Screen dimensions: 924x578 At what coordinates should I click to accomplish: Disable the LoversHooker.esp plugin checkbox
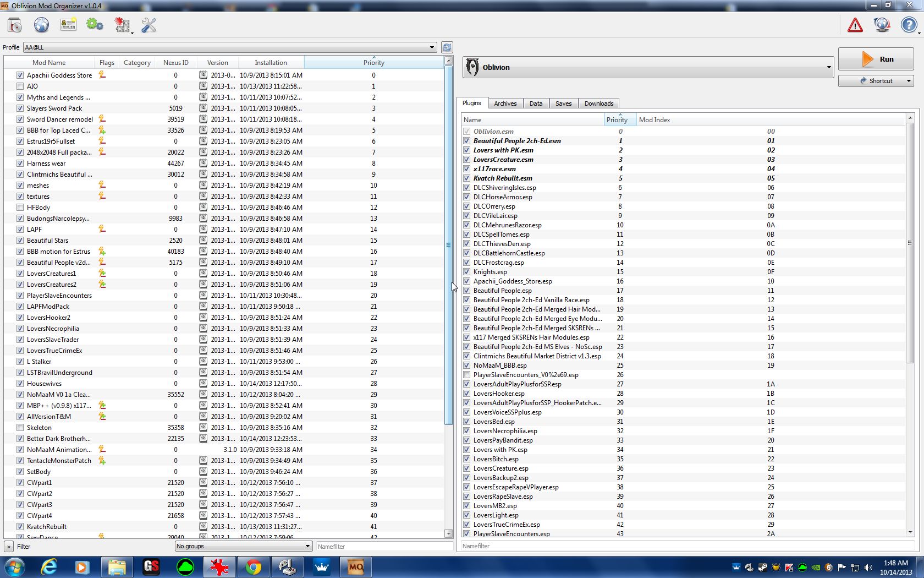(x=467, y=394)
